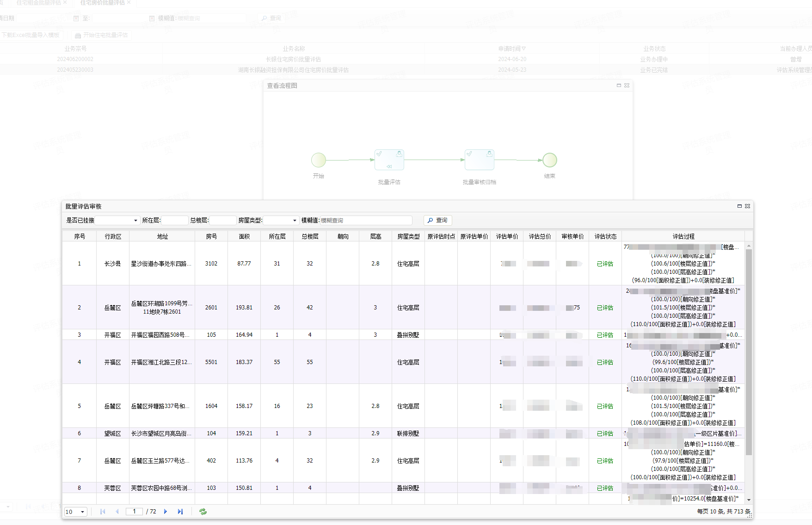Click 已评估 status in row 4
This screenshot has width=812, height=525.
click(x=605, y=362)
